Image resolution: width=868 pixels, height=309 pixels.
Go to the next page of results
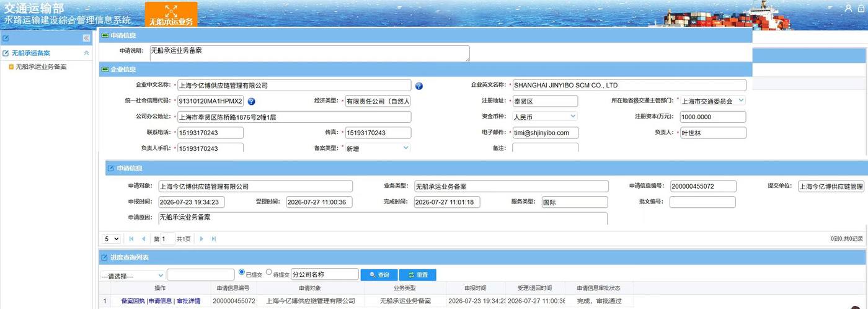pos(201,239)
